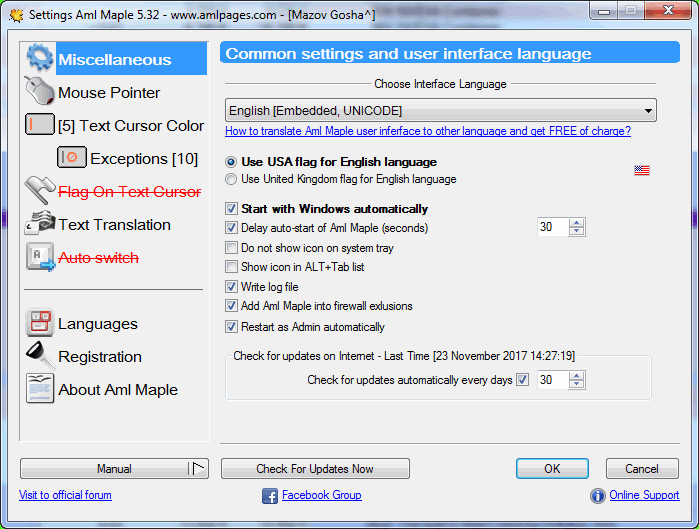
Task: Open the how to translate Aml Maple link
Action: (x=428, y=131)
